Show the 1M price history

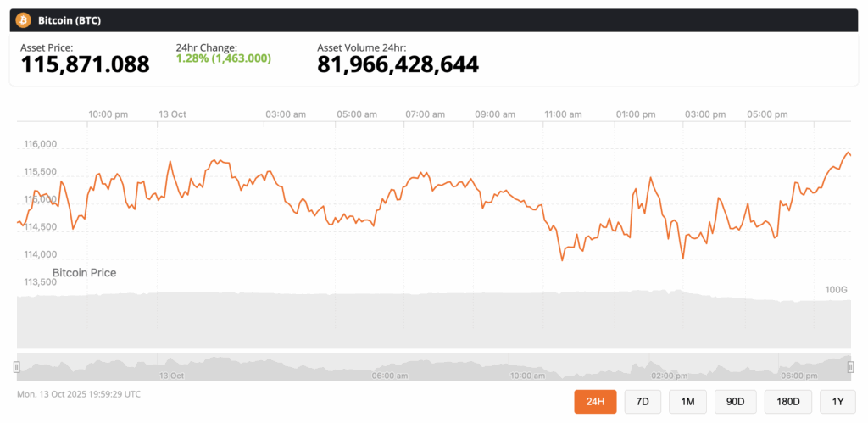pos(687,400)
